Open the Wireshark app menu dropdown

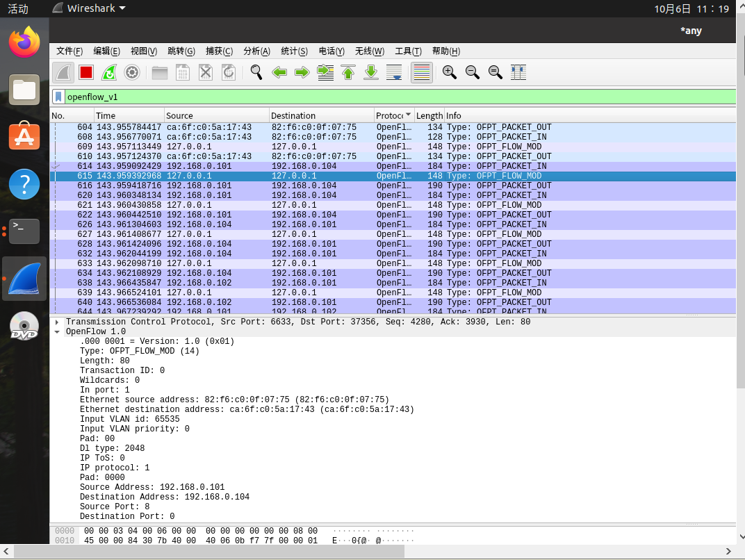[x=90, y=8]
